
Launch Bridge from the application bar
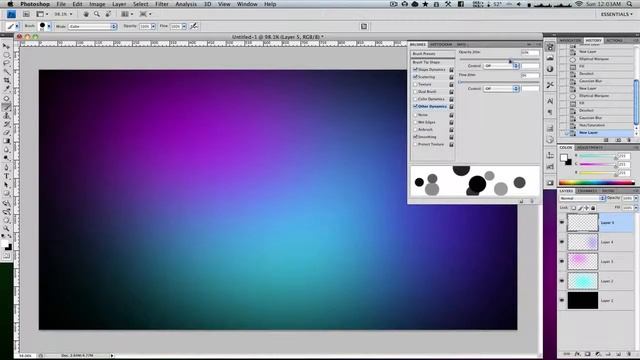click(x=26, y=14)
